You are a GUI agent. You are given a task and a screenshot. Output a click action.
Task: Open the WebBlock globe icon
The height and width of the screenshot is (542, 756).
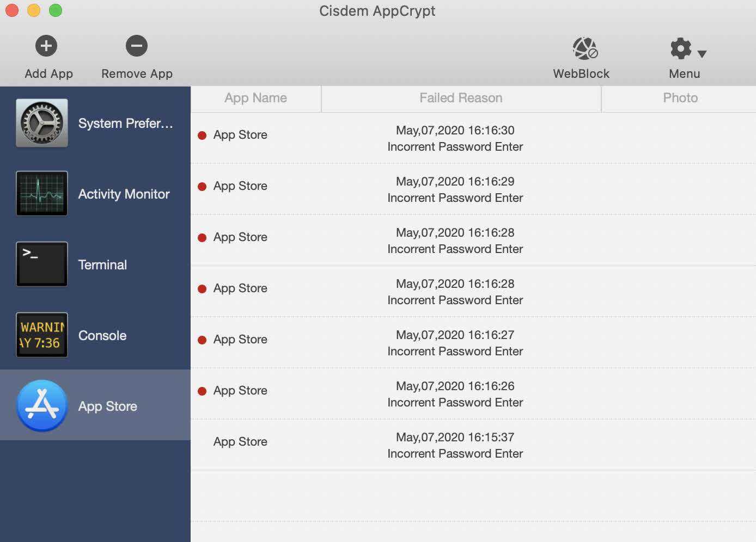click(x=585, y=48)
